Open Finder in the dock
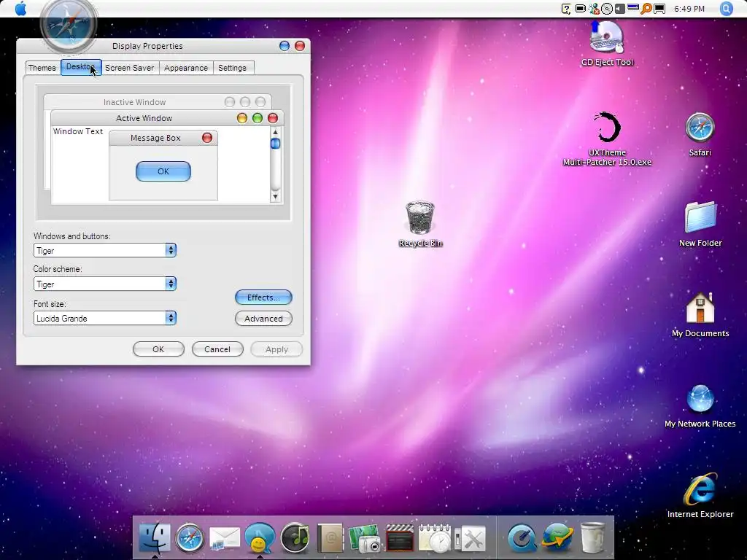The height and width of the screenshot is (560, 747). (x=155, y=537)
